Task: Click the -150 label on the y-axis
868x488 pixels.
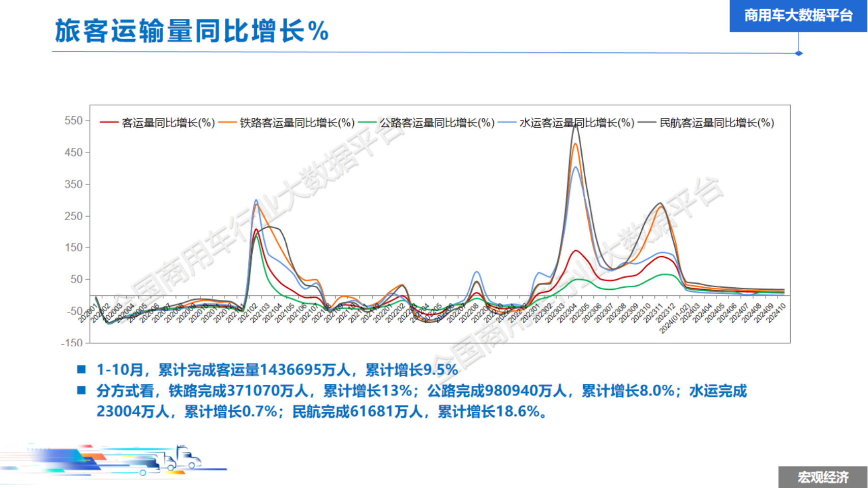Action: click(72, 343)
